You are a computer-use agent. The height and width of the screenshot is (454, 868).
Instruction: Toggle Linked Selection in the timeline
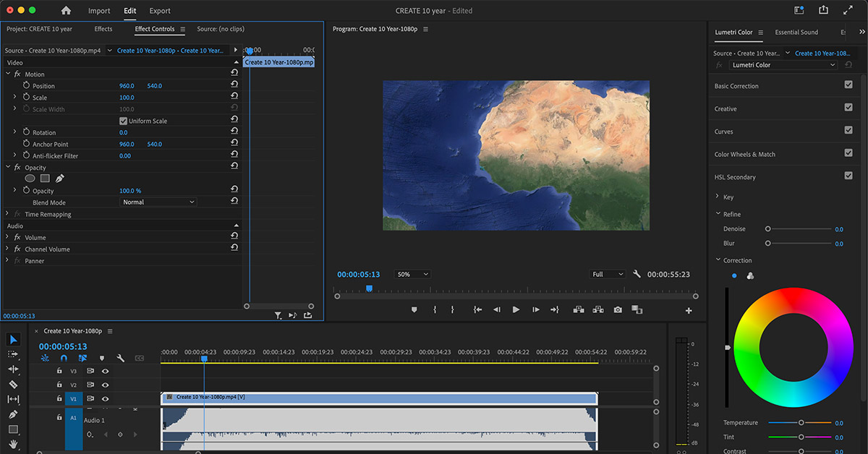pyautogui.click(x=83, y=359)
